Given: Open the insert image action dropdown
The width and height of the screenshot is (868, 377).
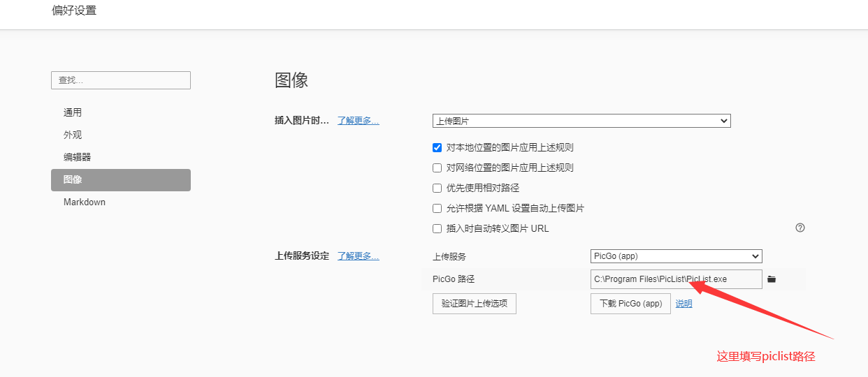Looking at the screenshot, I should (581, 121).
